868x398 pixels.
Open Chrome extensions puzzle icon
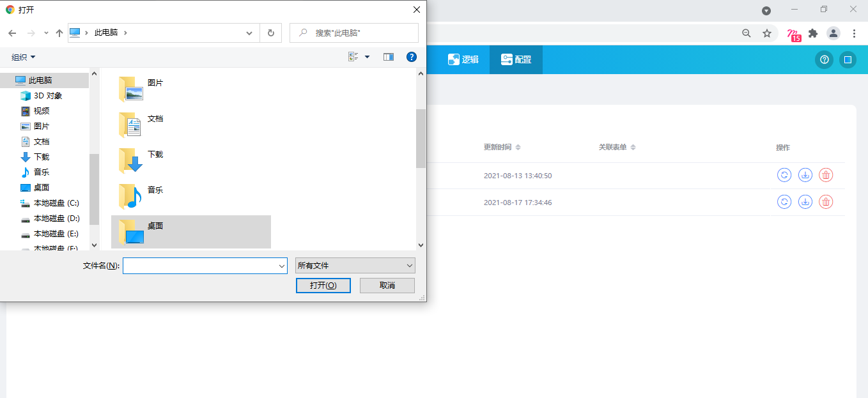click(x=813, y=33)
